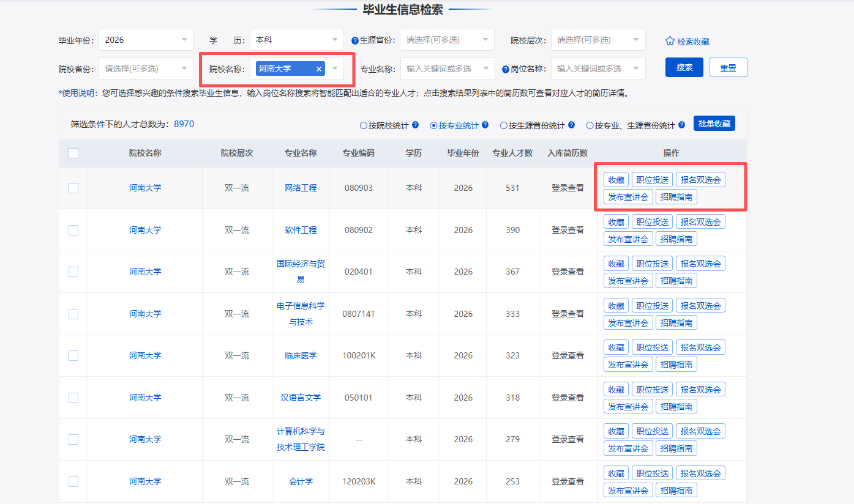Check the box for the 网络工程 row
This screenshot has width=854, height=504.
73,188
